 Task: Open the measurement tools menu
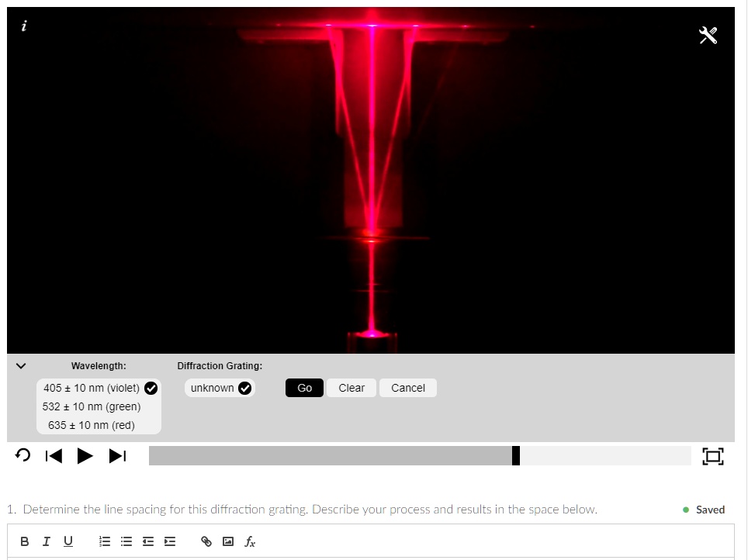tap(707, 35)
